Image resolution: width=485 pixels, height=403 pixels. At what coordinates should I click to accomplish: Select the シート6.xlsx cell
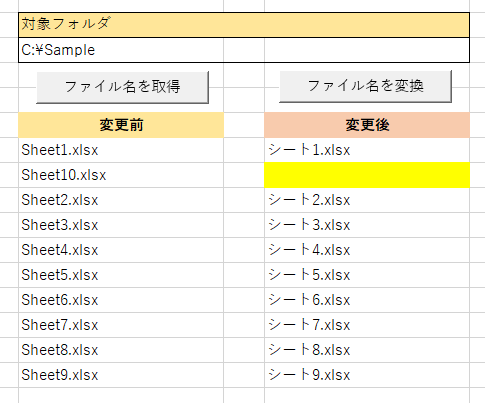point(367,300)
